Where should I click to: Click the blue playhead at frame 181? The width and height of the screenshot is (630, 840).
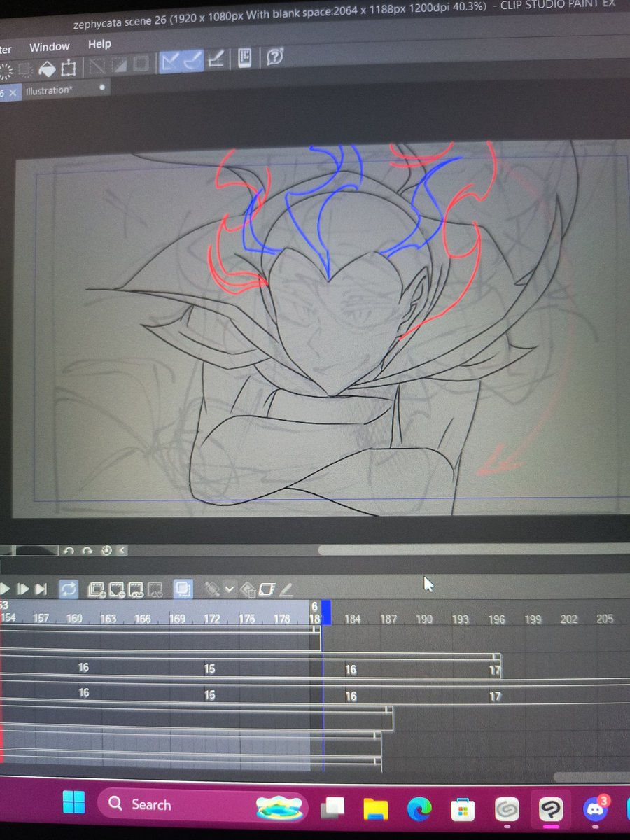coord(325,612)
